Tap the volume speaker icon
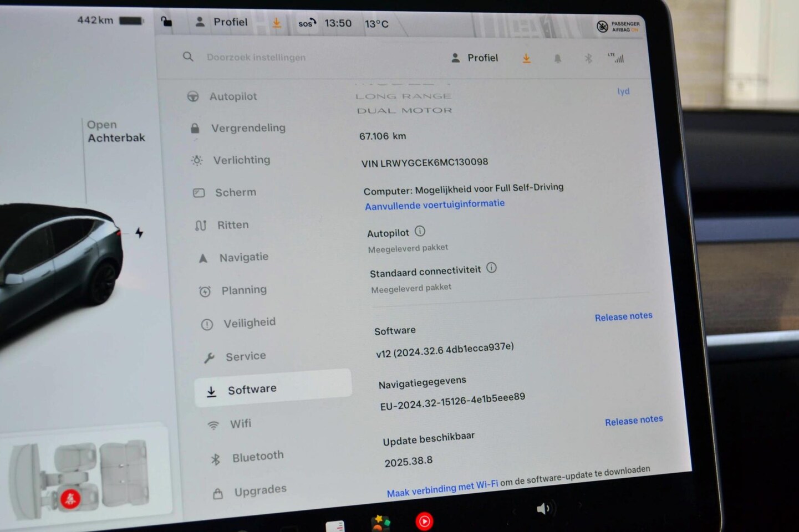This screenshot has width=799, height=532. pyautogui.click(x=543, y=508)
